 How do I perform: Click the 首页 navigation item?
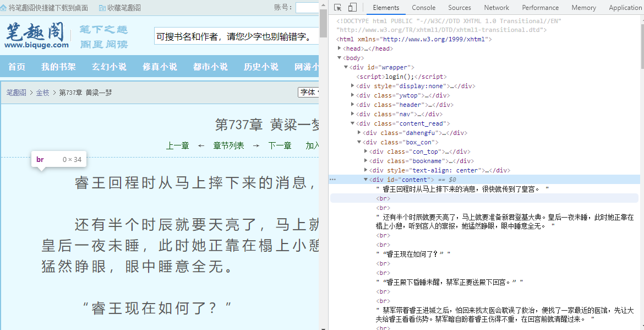[17, 67]
